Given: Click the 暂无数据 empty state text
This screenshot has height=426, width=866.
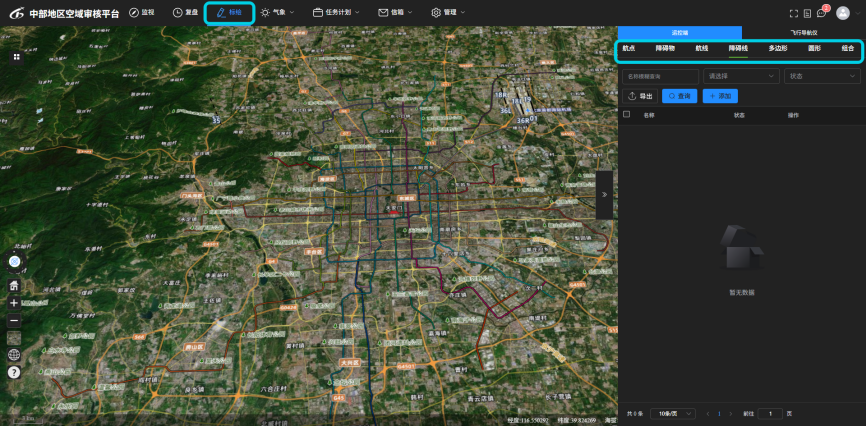Looking at the screenshot, I should pyautogui.click(x=742, y=292).
